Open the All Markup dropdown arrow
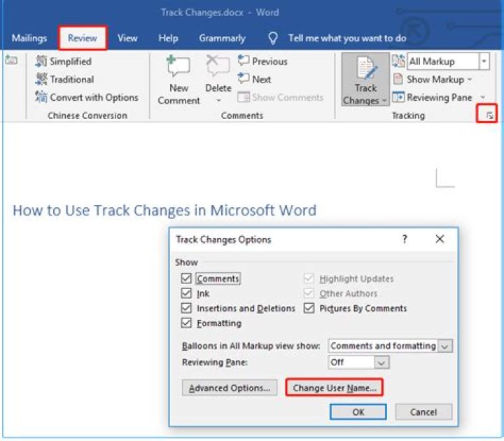 [484, 61]
